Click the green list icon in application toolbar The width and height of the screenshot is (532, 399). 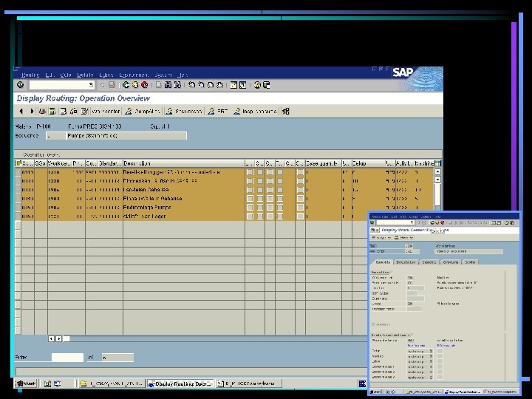(52, 111)
